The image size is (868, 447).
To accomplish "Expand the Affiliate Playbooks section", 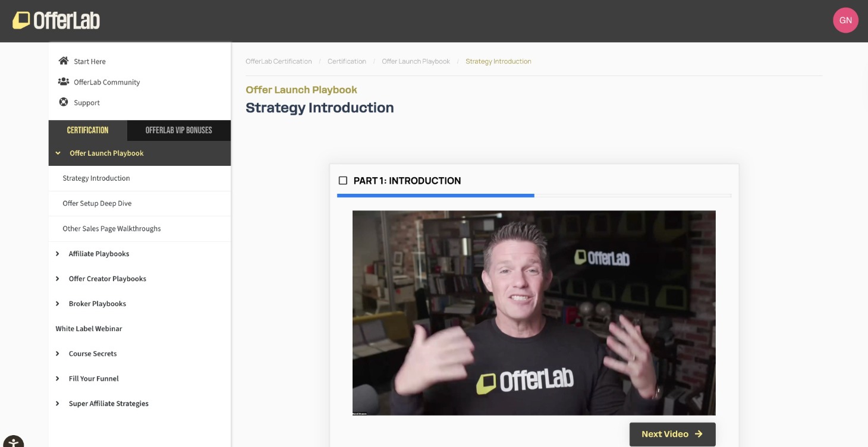I will click(x=58, y=254).
